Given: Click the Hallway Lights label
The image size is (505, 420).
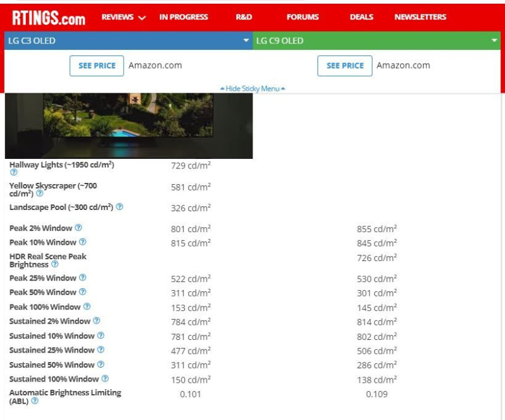Looking at the screenshot, I should 61,165.
